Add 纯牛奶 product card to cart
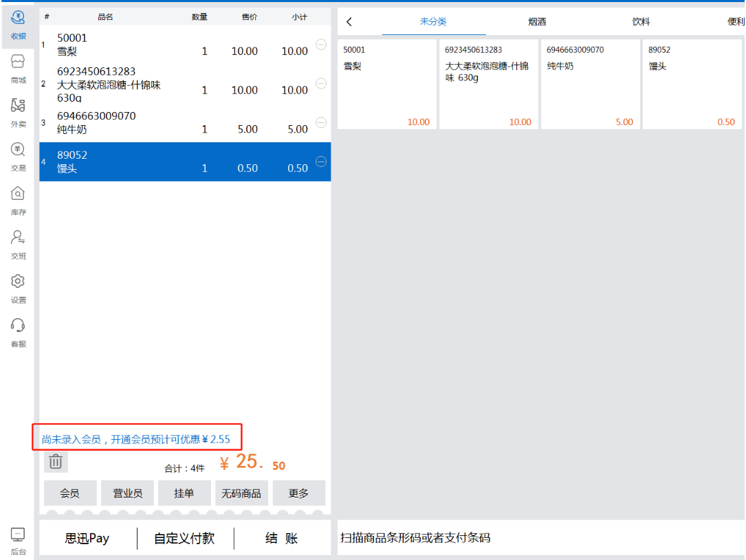 pos(591,84)
